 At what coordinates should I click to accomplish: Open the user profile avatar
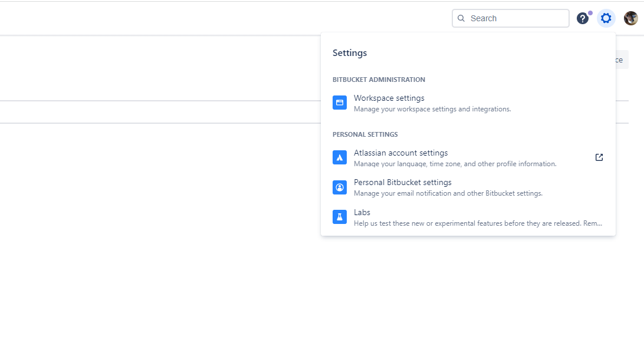[x=630, y=18]
